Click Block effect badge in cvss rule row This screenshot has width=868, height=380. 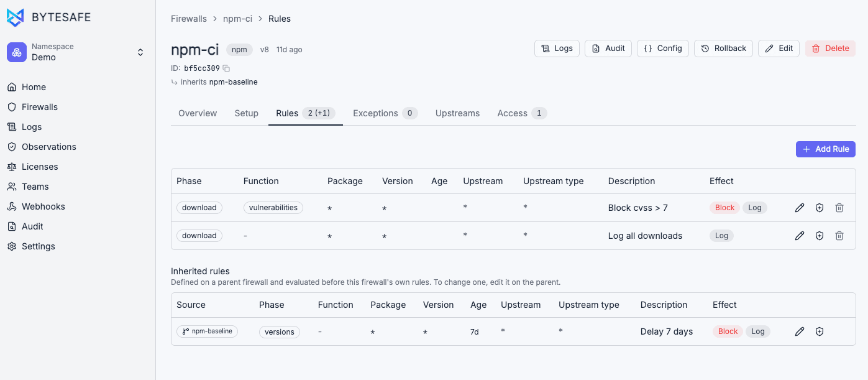[x=724, y=208]
